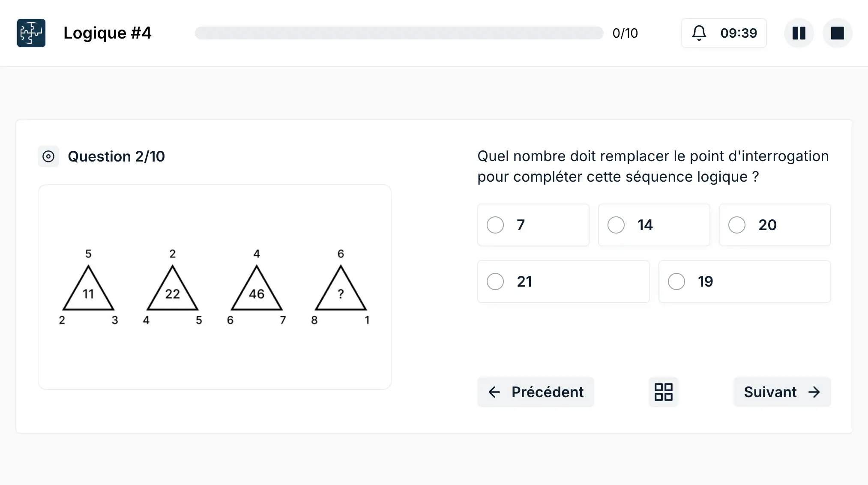Screen dimensions: 868x485
Task: Click the puzzle piece logo icon
Action: click(x=31, y=33)
